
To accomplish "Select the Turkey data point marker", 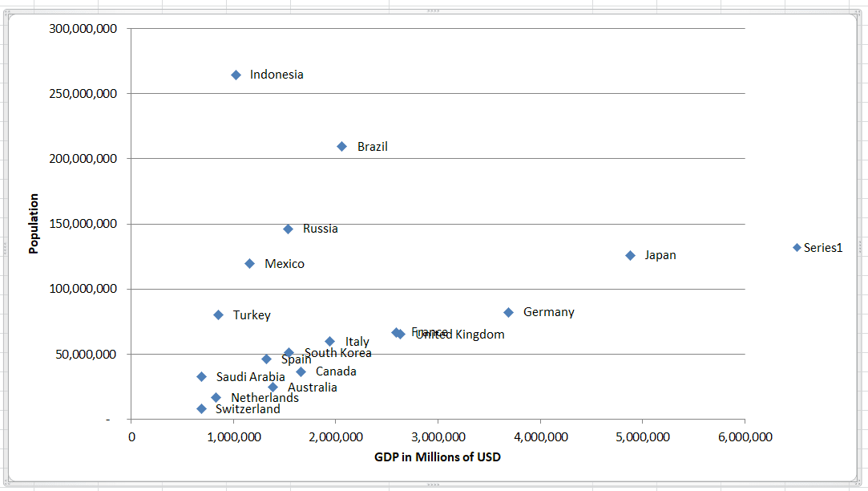I will tap(218, 314).
